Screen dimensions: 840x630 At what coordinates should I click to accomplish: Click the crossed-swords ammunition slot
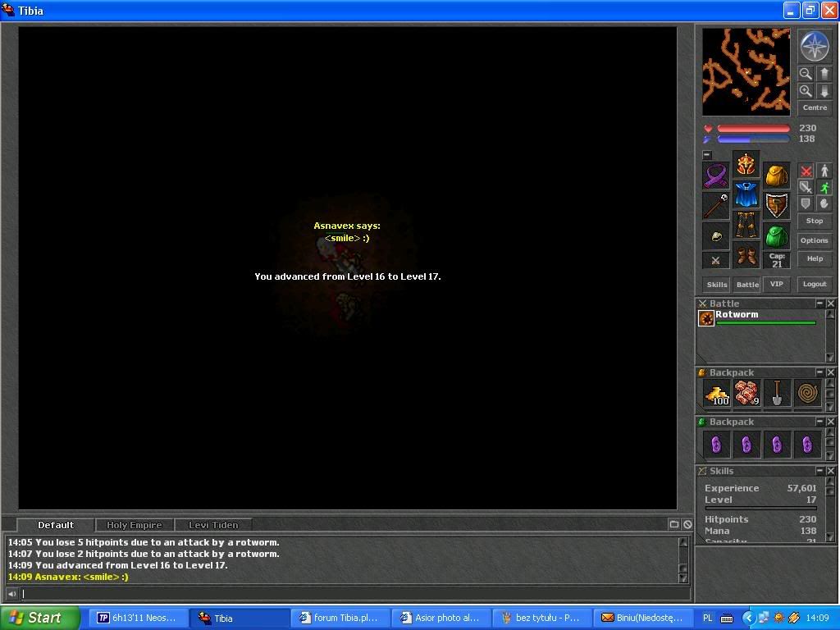[715, 261]
